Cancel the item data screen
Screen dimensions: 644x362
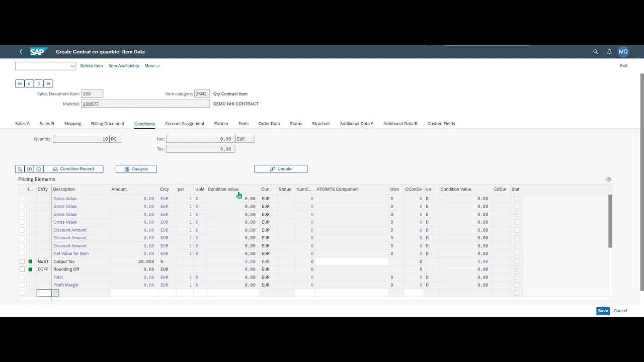coord(620,311)
